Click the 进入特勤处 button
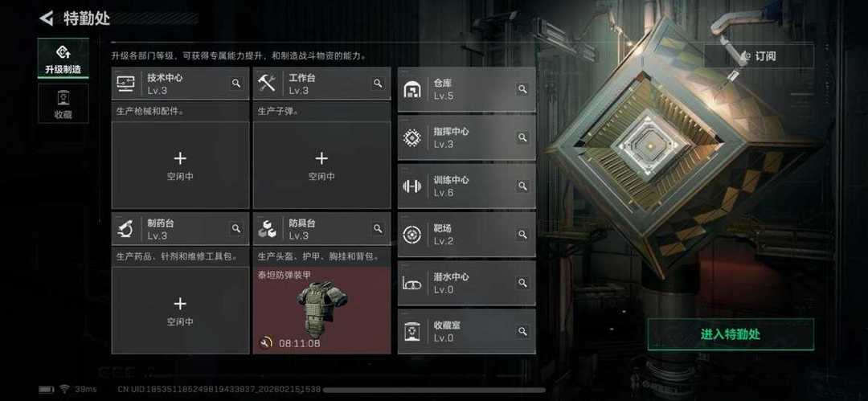Viewport: 868px width, 401px height. (731, 334)
